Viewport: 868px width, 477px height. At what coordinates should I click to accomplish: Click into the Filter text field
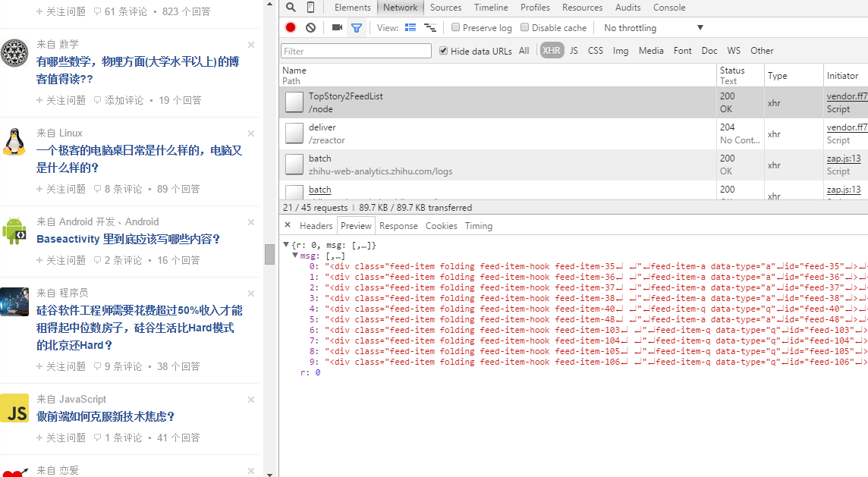tap(355, 50)
